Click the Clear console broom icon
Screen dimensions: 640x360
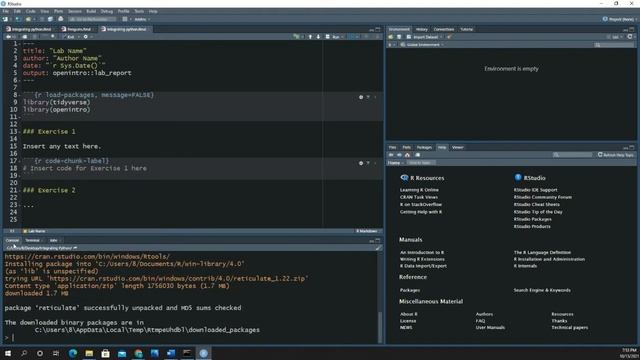pos(378,248)
